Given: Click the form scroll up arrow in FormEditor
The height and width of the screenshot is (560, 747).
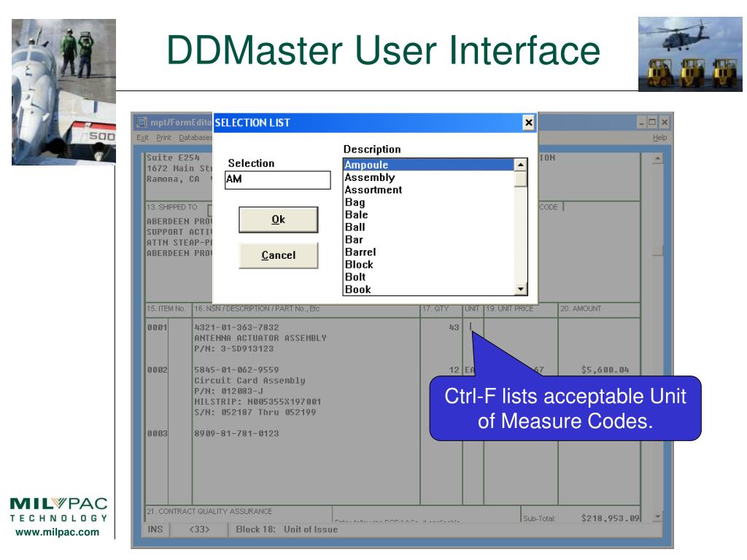Looking at the screenshot, I should click(x=657, y=158).
